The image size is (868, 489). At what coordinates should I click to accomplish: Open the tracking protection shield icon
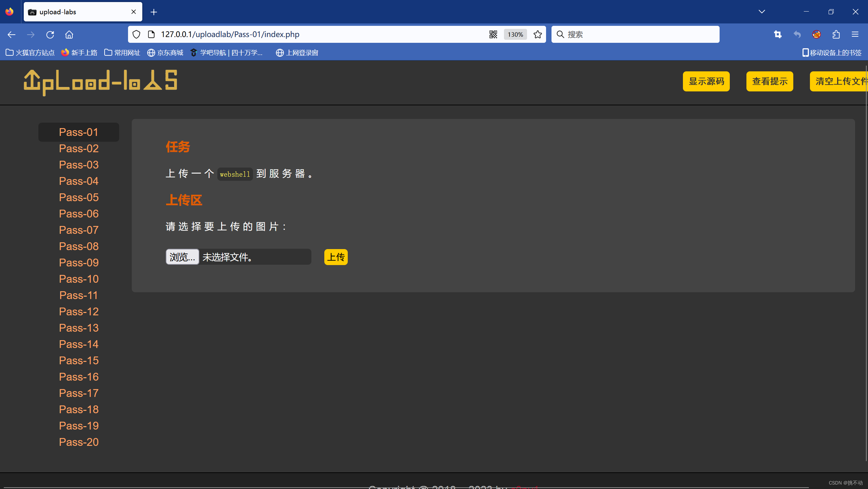136,34
